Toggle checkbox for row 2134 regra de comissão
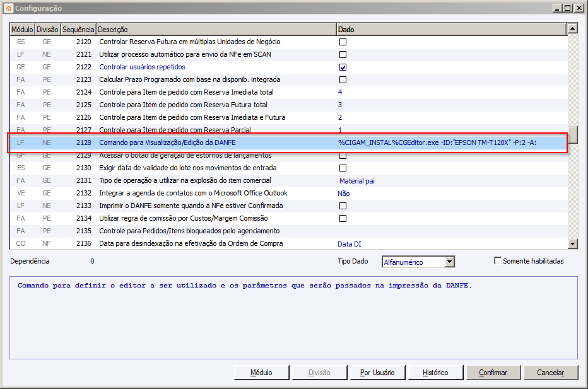 point(343,219)
